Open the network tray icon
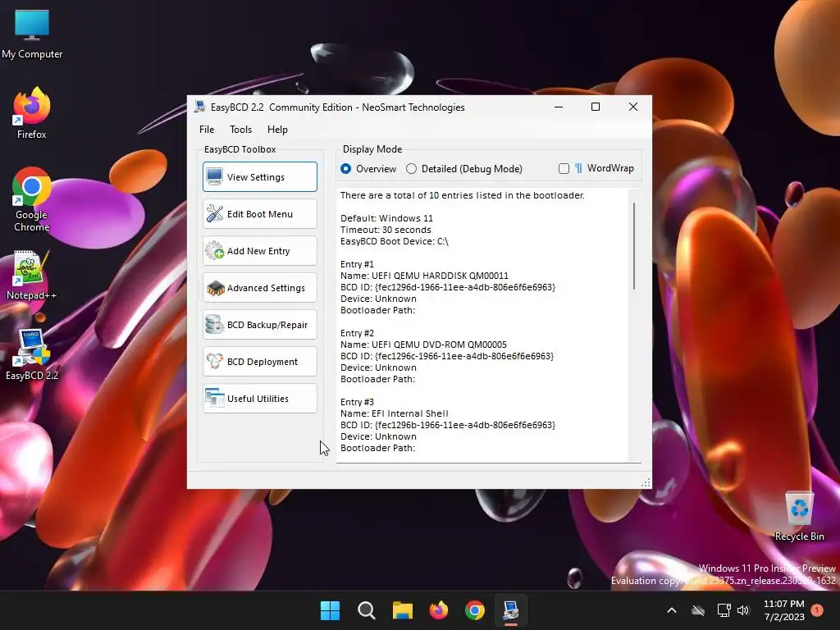 tap(724, 610)
